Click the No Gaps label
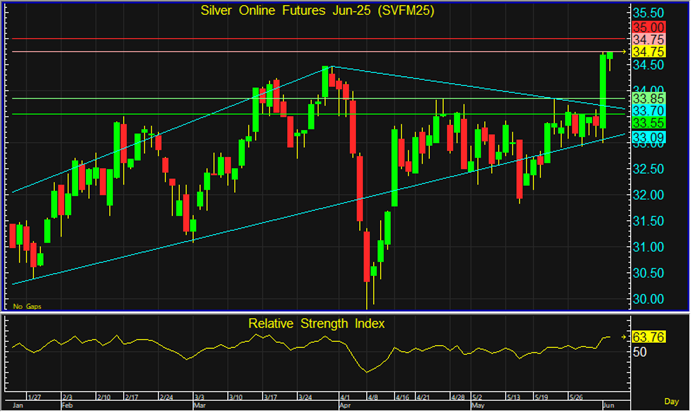The image size is (691, 412). [27, 306]
